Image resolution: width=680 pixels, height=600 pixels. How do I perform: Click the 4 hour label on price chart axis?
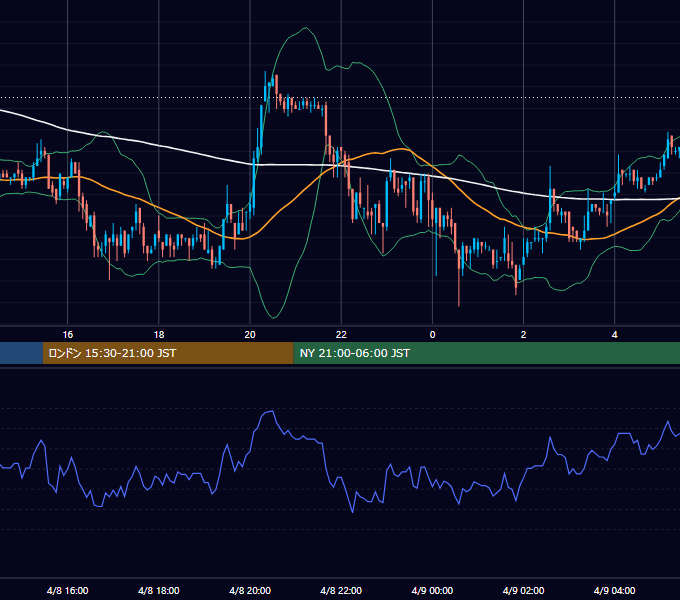tap(615, 335)
